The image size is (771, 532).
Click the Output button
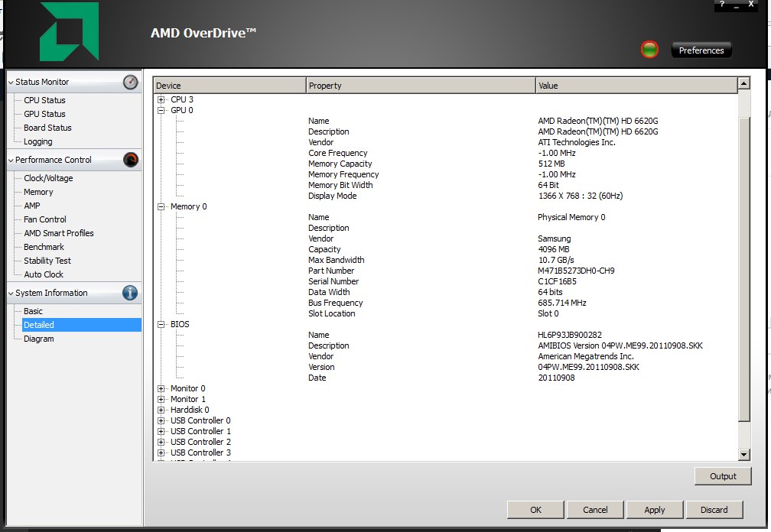(x=723, y=476)
